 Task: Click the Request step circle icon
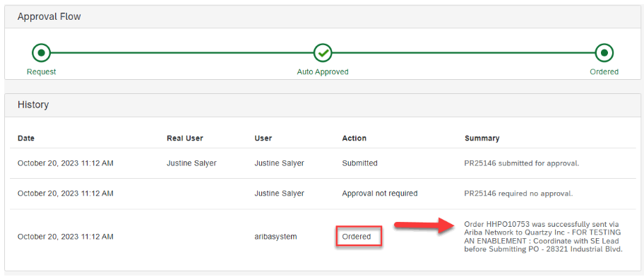point(41,52)
